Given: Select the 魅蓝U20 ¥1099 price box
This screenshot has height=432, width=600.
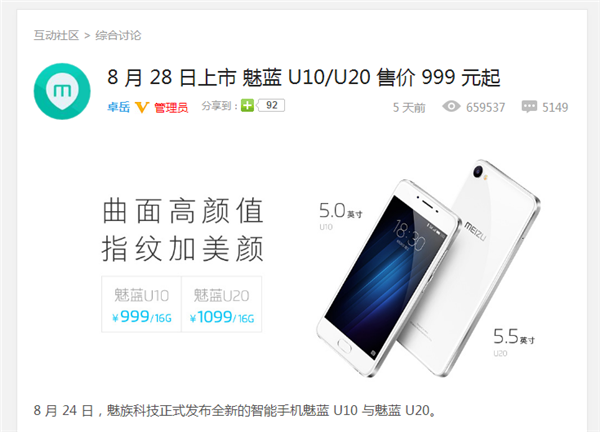Looking at the screenshot, I should (x=222, y=304).
